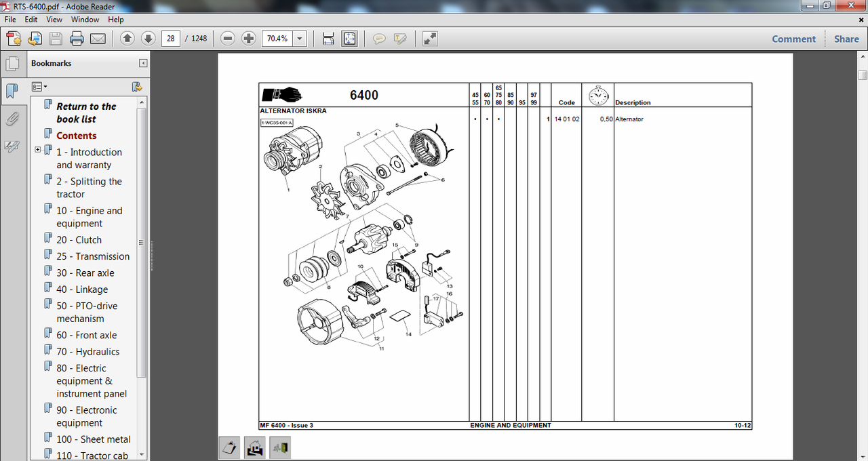The width and height of the screenshot is (868, 461).
Task: Open the File menu
Action: 10,20
